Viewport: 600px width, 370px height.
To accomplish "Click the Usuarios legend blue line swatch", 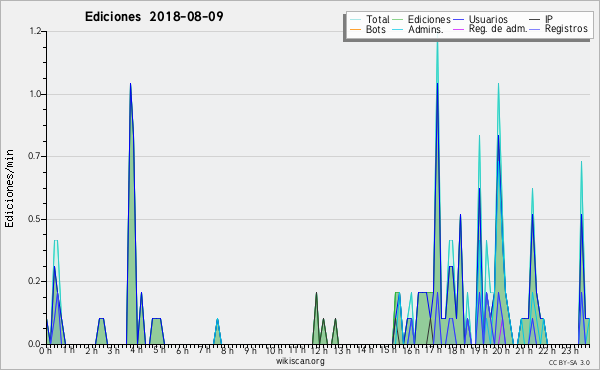I will (x=458, y=20).
